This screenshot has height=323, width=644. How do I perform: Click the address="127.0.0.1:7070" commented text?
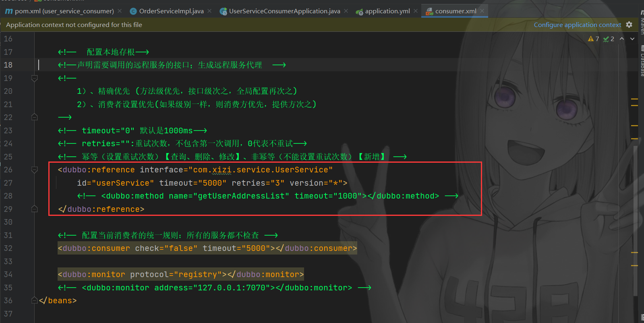[212, 288]
